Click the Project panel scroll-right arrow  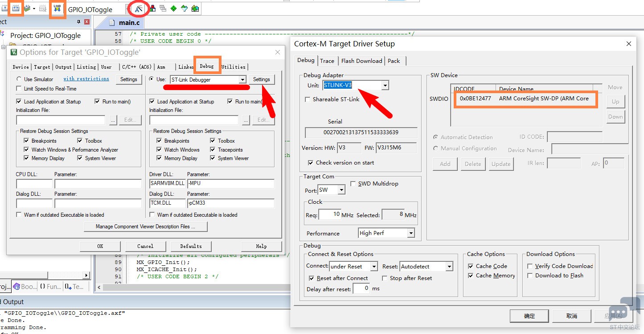(x=86, y=276)
